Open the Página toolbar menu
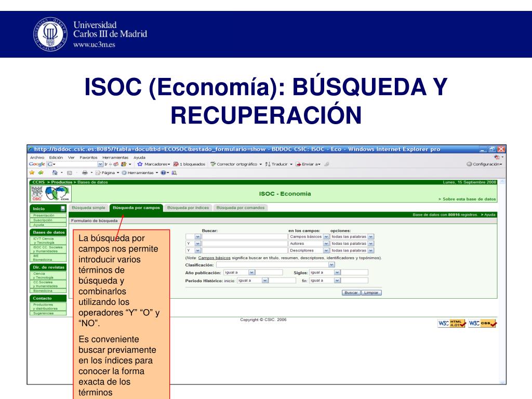This screenshot has width=532, height=399. (107, 172)
